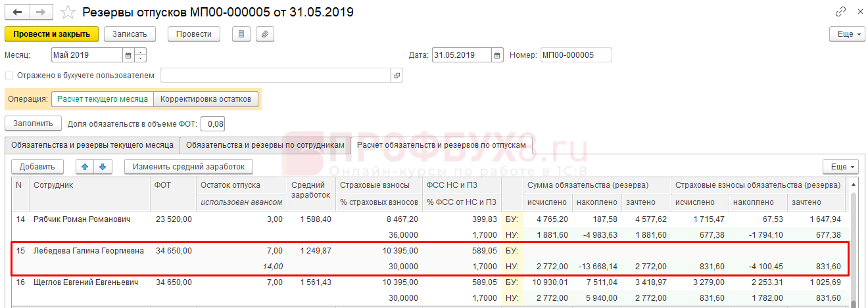The width and height of the screenshot is (868, 308).
Task: Click the Заполнить button
Action: point(33,123)
